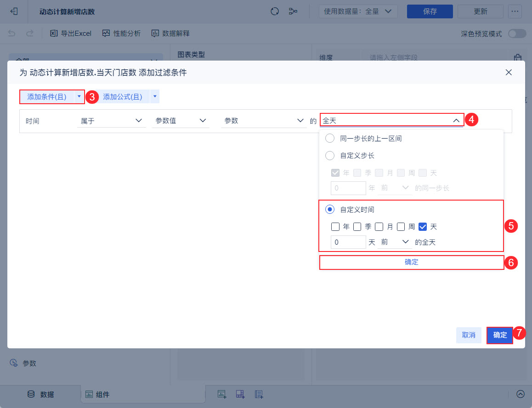This screenshot has width=532, height=408.
Task: Open 前 dropdown in 自定义时间 row
Action: tap(395, 242)
